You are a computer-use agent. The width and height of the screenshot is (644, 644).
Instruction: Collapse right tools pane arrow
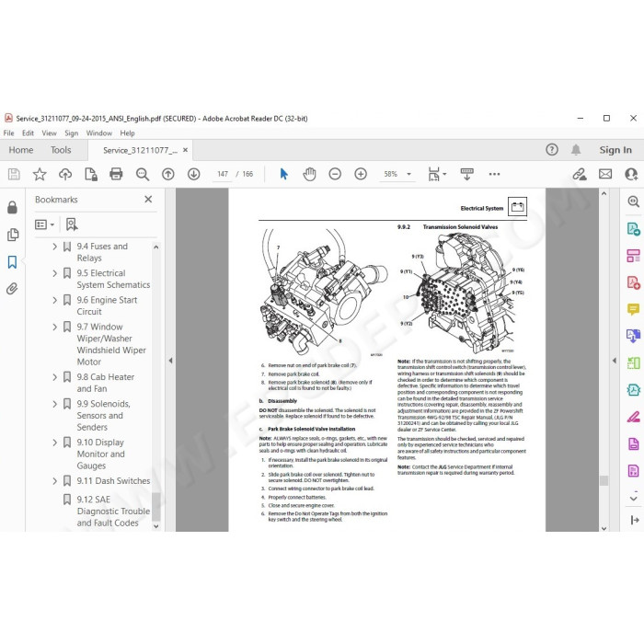click(x=615, y=361)
